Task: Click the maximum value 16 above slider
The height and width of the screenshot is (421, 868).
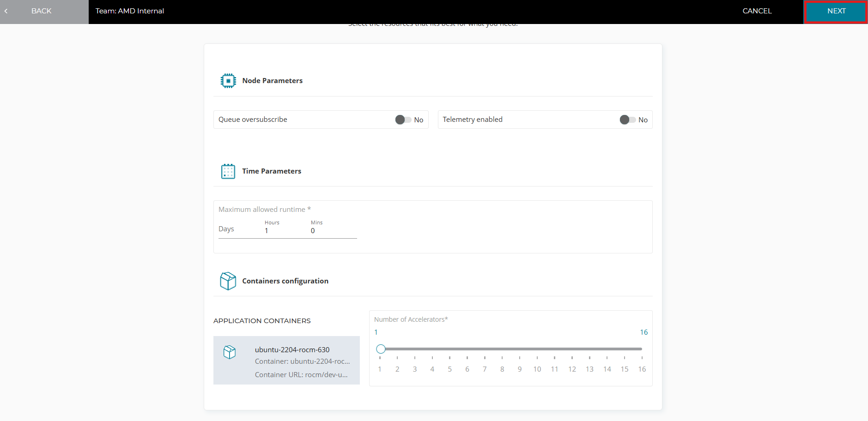Action: coord(644,332)
